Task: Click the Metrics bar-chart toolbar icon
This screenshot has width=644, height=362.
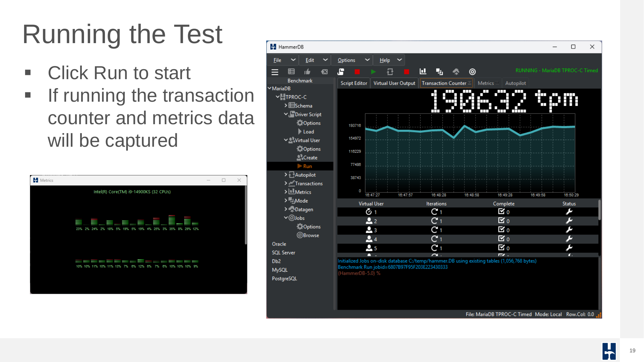Action: (423, 71)
